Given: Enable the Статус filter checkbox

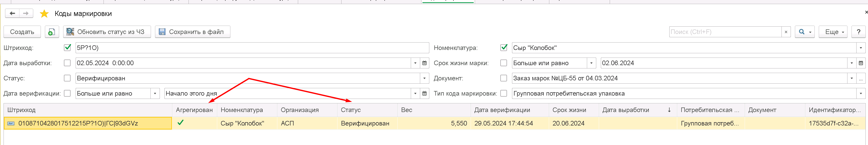Looking at the screenshot, I should tap(67, 78).
